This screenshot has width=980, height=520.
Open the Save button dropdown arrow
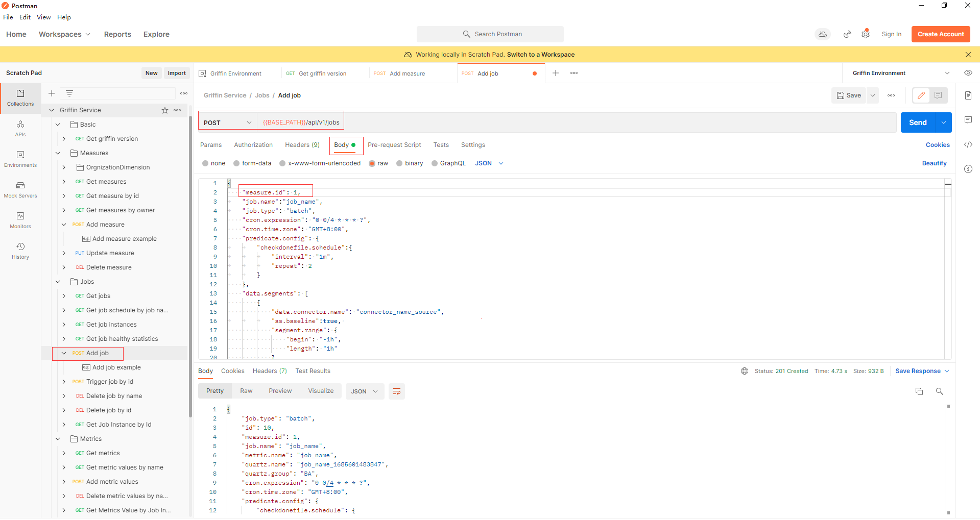pyautogui.click(x=873, y=95)
